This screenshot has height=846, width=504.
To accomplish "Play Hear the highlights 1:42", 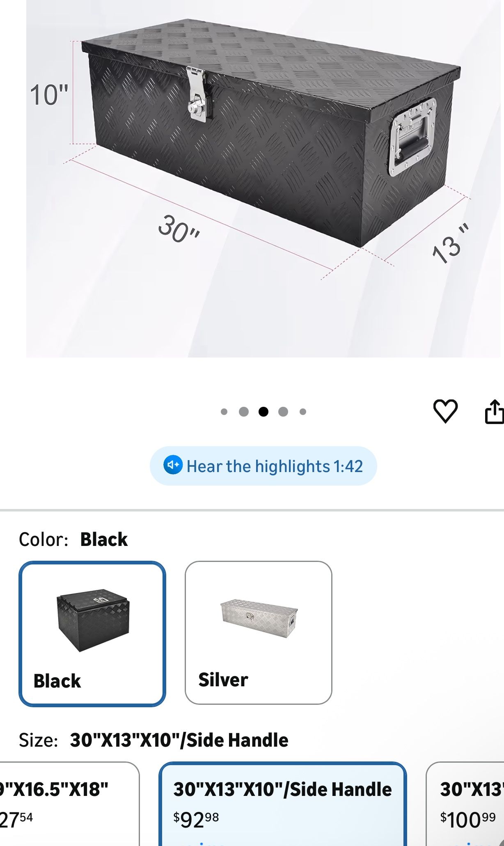I will [x=263, y=466].
